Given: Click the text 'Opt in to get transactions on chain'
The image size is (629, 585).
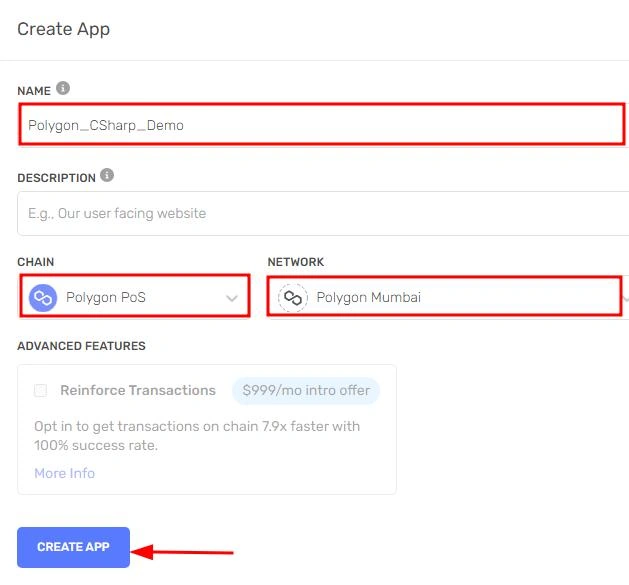Looking at the screenshot, I should [146, 426].
